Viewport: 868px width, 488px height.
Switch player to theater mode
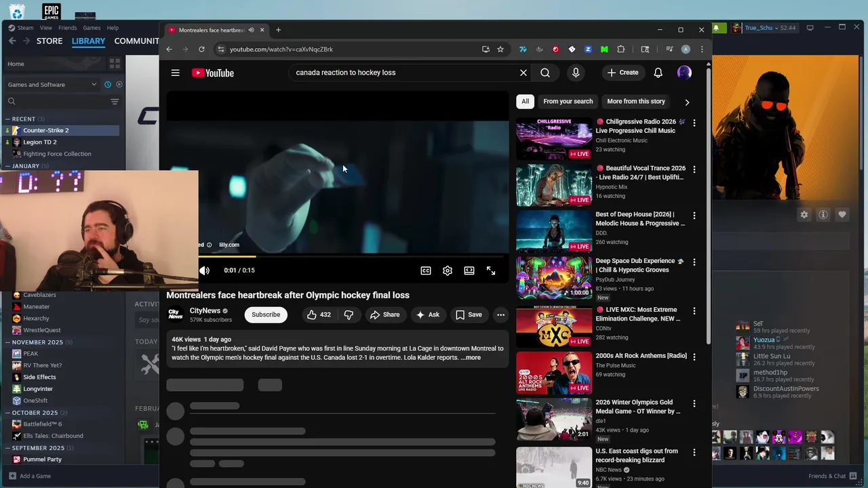[469, 270]
